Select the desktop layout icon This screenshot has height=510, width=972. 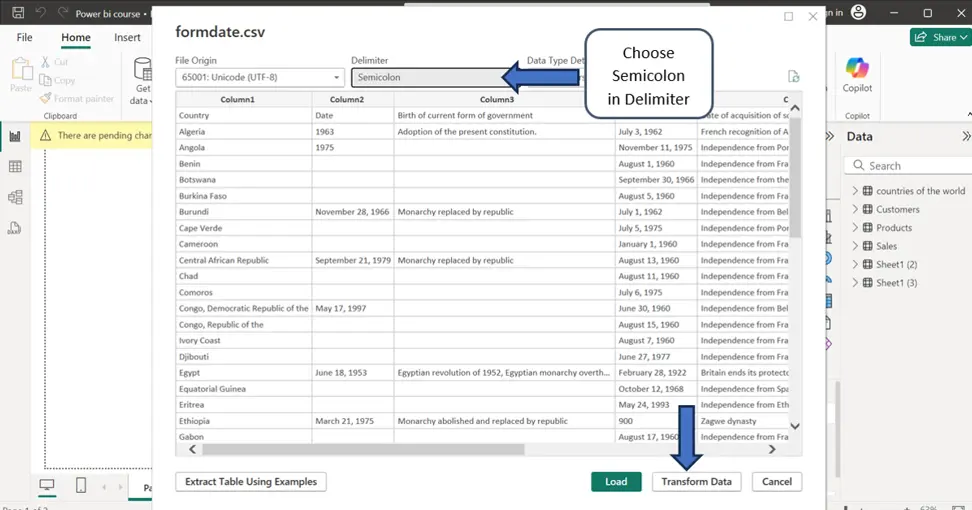click(46, 485)
